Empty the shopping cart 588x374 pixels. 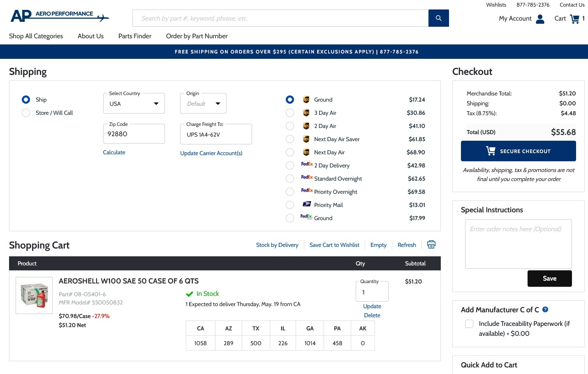click(x=378, y=245)
